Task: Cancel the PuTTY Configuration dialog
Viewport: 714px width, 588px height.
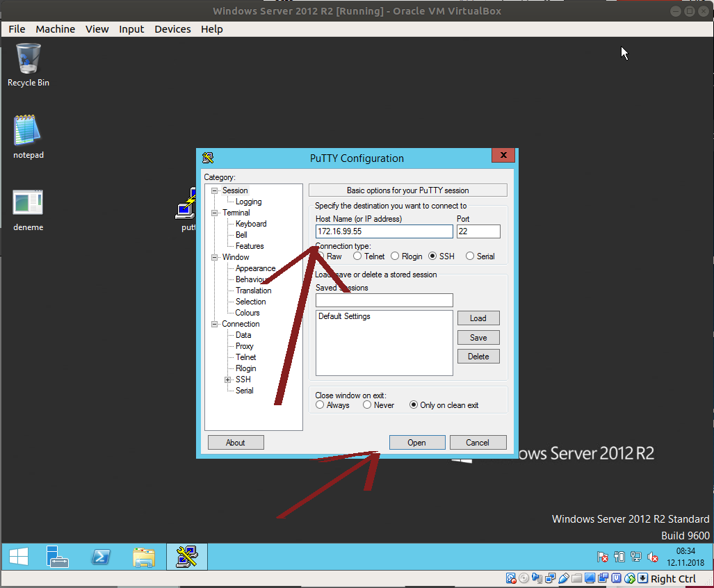Action: pos(478,442)
